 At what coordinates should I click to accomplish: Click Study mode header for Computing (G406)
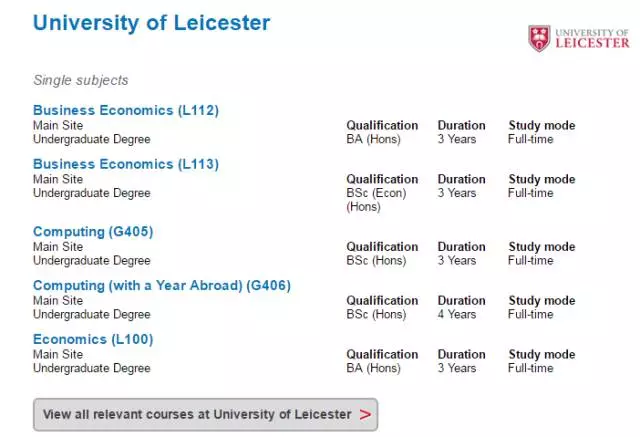542,301
